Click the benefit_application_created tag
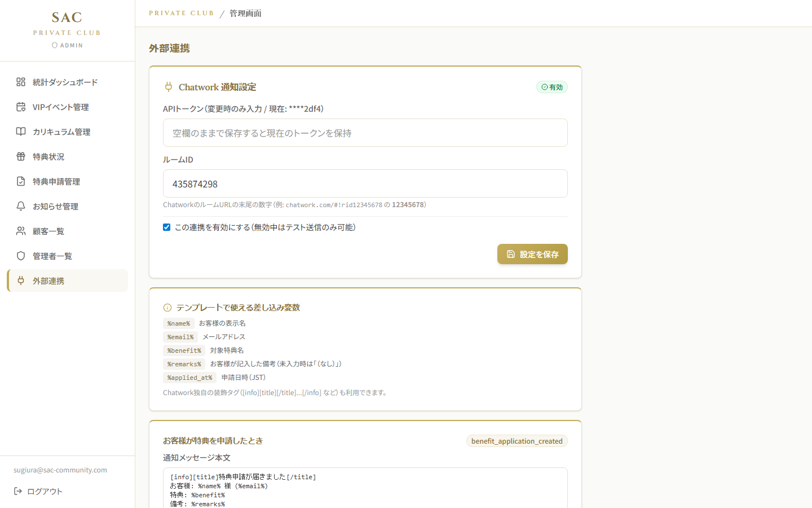The height and width of the screenshot is (508, 812). [x=517, y=441]
